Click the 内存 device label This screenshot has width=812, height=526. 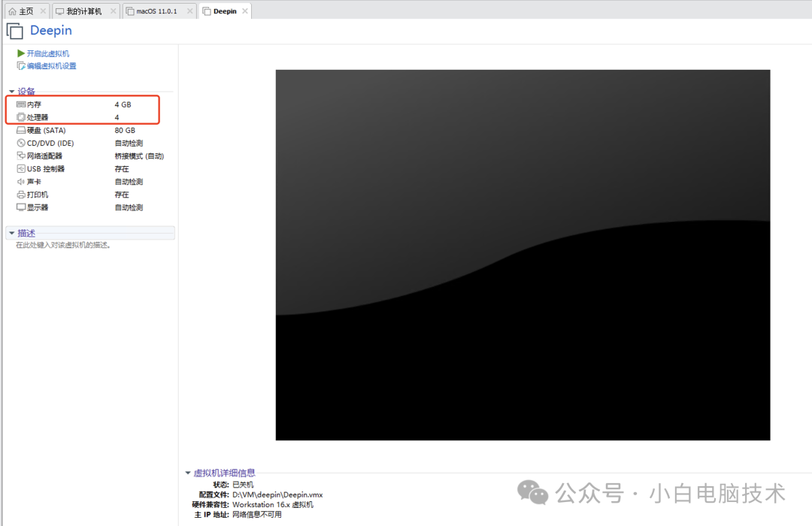[x=34, y=104]
